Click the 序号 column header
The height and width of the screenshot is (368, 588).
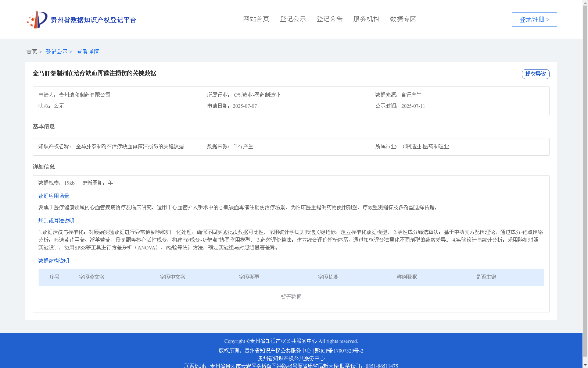coord(55,277)
